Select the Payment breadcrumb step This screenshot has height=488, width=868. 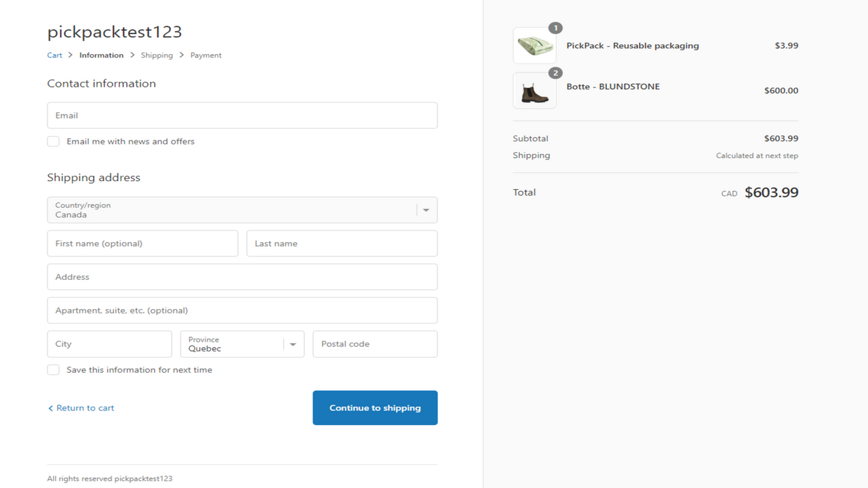pyautogui.click(x=205, y=55)
